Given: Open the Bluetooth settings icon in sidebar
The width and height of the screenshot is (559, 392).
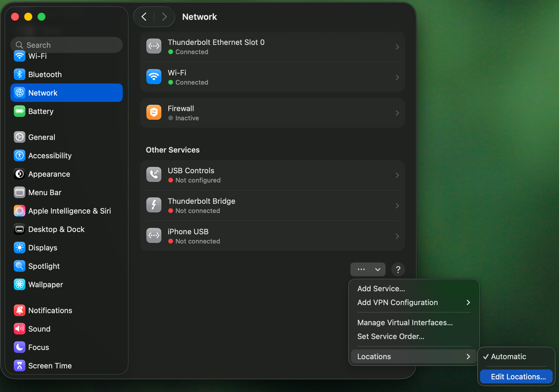Looking at the screenshot, I should click(x=19, y=75).
